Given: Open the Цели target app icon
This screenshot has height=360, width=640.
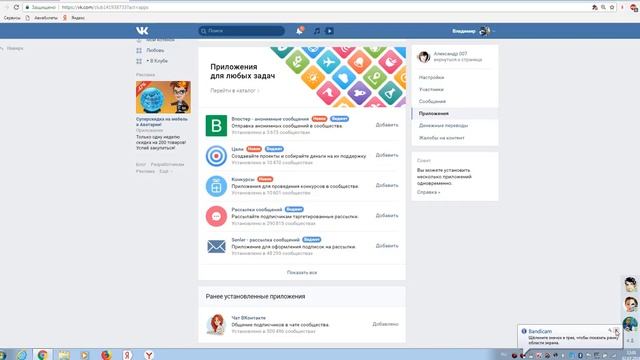Looking at the screenshot, I should (216, 156).
